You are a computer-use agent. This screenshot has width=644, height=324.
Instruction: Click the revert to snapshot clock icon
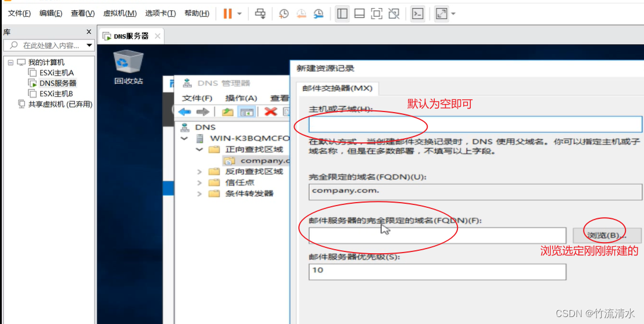[301, 14]
